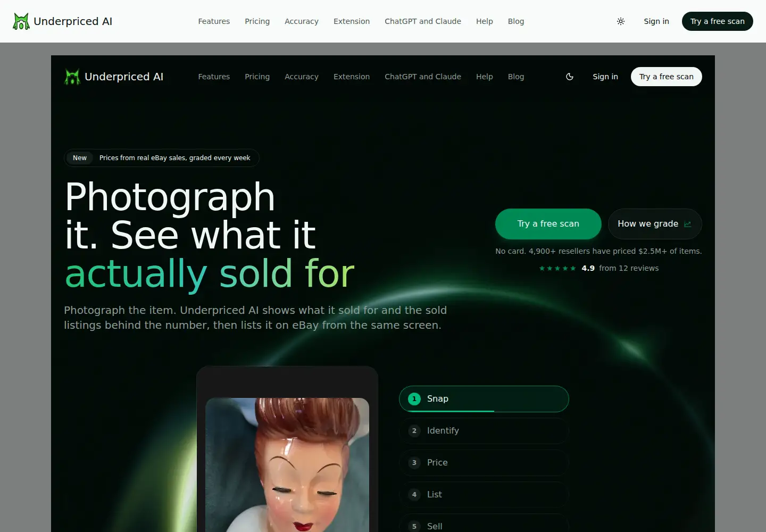
Task: Open Blog in the dark page header
Action: (x=516, y=77)
